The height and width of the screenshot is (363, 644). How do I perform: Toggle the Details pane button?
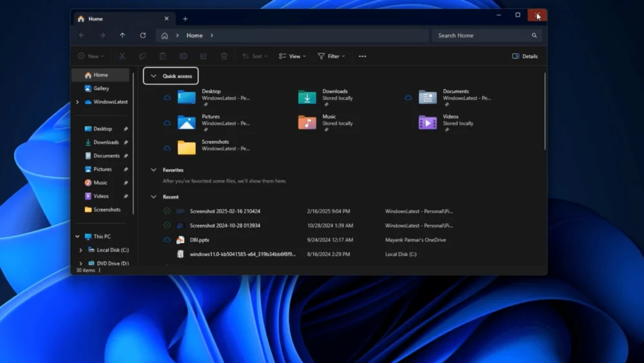point(525,56)
